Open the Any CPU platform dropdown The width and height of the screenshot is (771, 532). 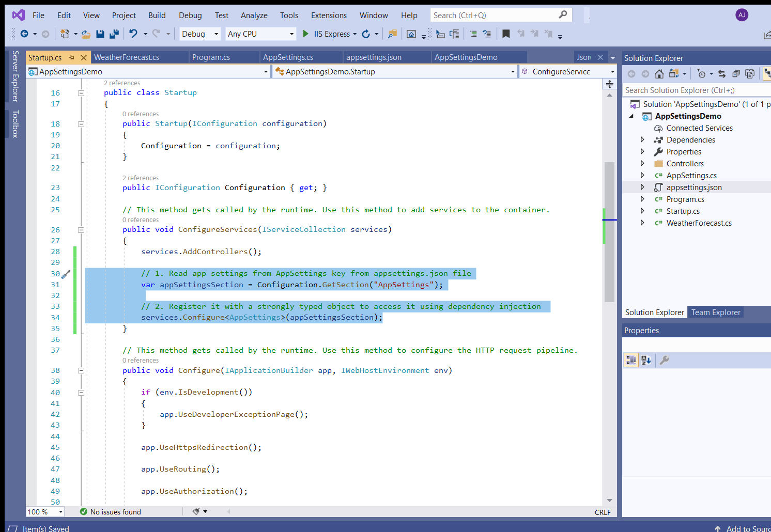(260, 34)
